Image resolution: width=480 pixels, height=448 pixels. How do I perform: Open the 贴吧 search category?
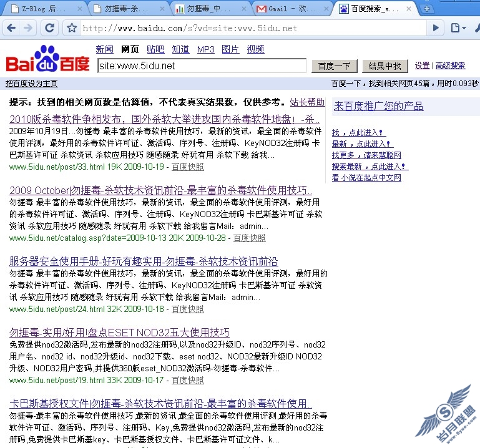pyautogui.click(x=155, y=49)
